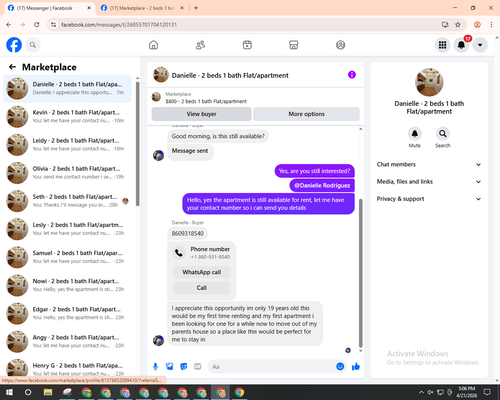Image resolution: width=500 pixels, height=400 pixels.
Task: Switch to the Messenger | Facebook tab
Action: coord(49,8)
